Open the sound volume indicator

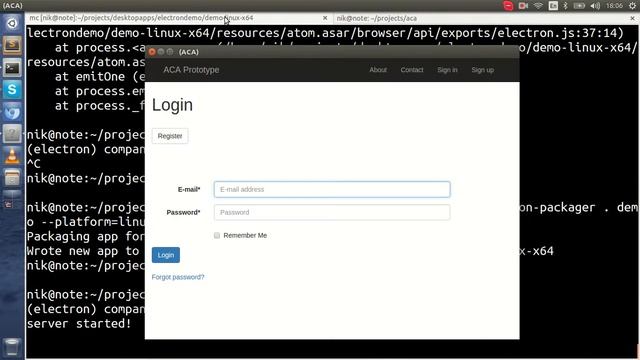tap(595, 6)
